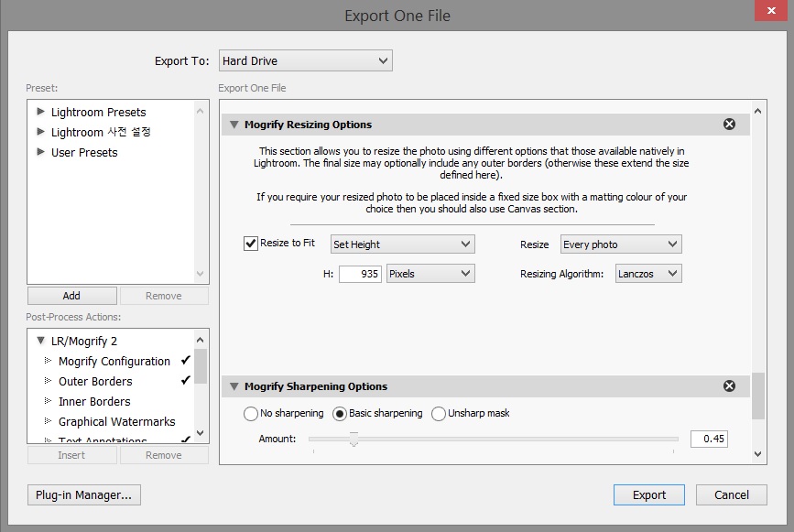Expand the Lightroom Presets folder

(40, 112)
